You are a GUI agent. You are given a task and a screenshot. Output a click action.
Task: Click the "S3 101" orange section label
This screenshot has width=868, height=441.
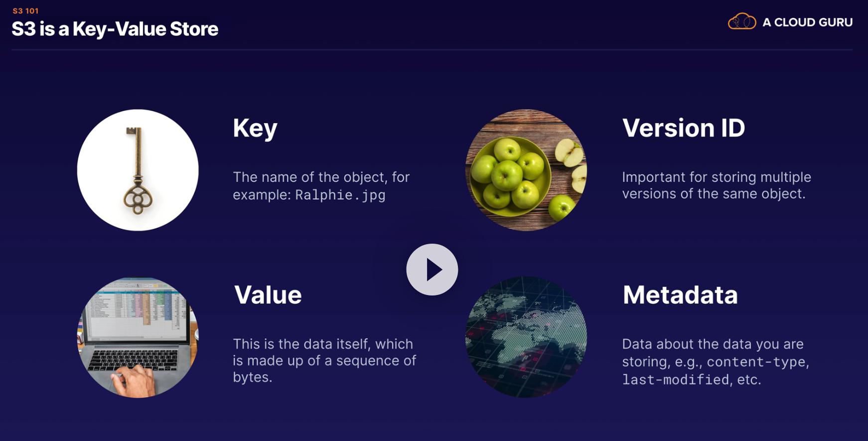coord(25,10)
